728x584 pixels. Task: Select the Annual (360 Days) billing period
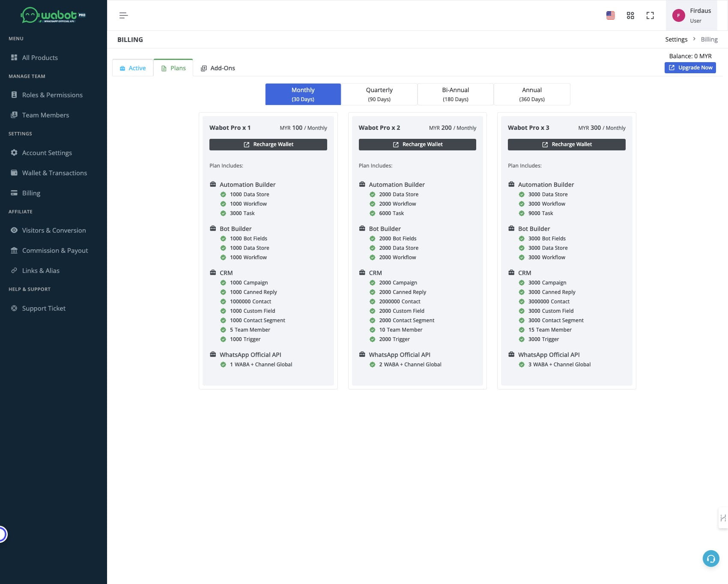pyautogui.click(x=532, y=94)
